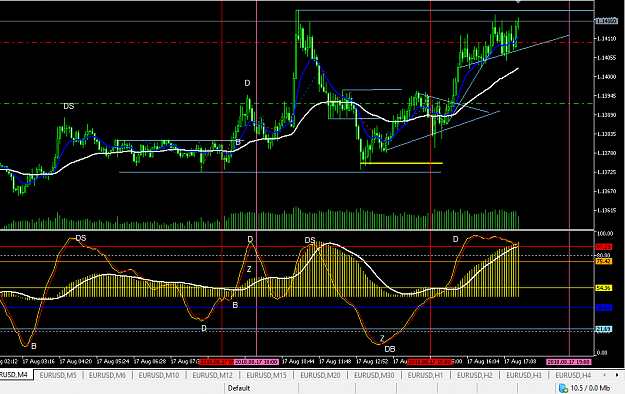Click the yellow 54.36 indicator level label

603,288
